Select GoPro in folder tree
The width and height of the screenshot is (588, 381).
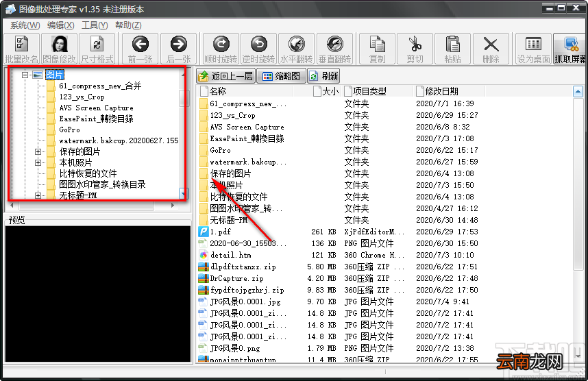point(69,130)
